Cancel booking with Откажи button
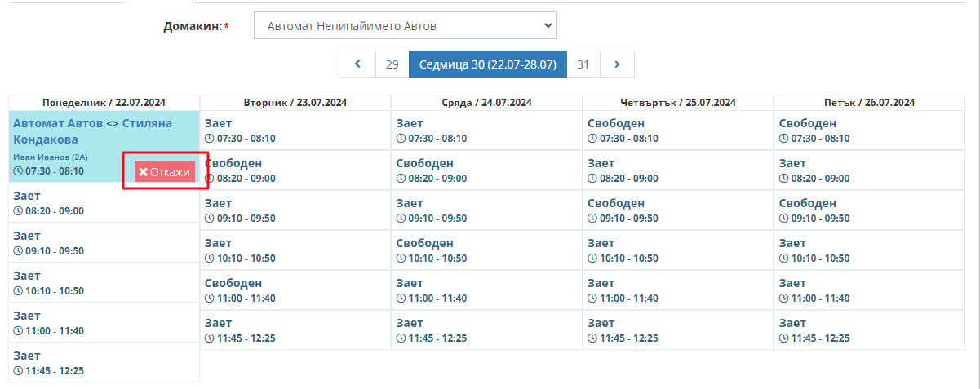The width and height of the screenshot is (980, 389). (x=165, y=172)
